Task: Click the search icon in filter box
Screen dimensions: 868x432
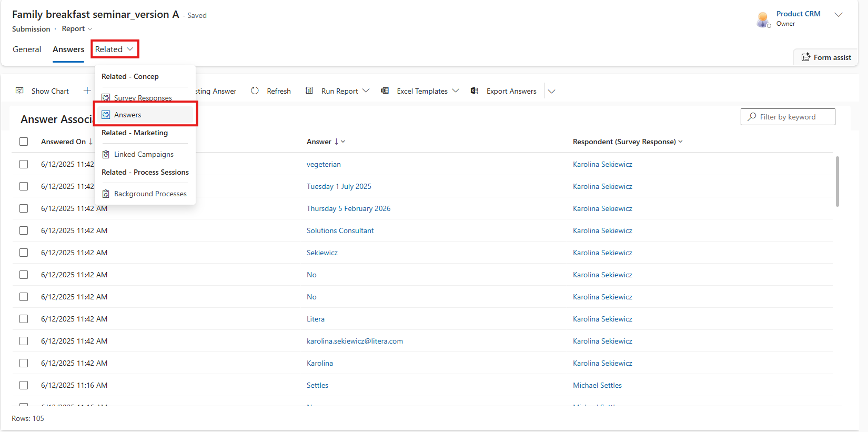Action: 752,117
